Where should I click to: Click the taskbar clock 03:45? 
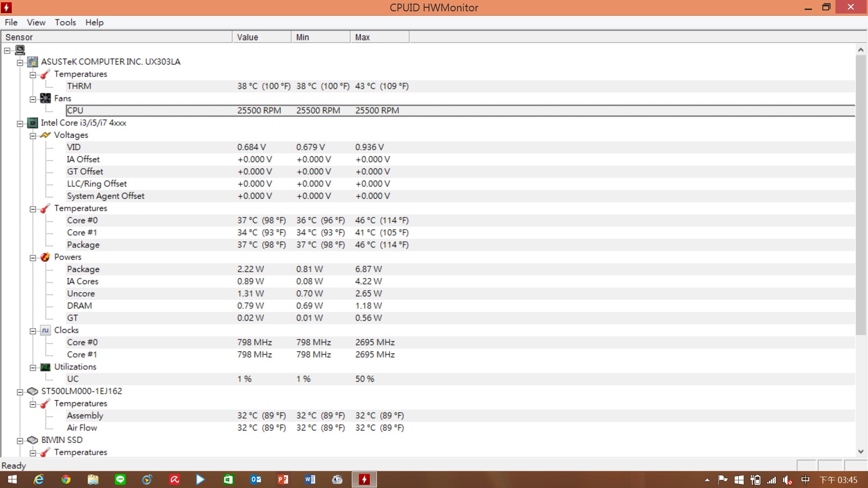click(839, 480)
